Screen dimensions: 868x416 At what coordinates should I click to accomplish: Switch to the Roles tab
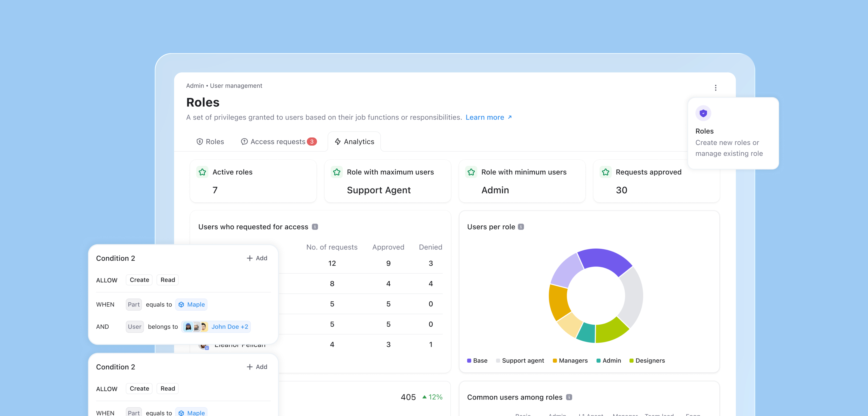coord(210,142)
